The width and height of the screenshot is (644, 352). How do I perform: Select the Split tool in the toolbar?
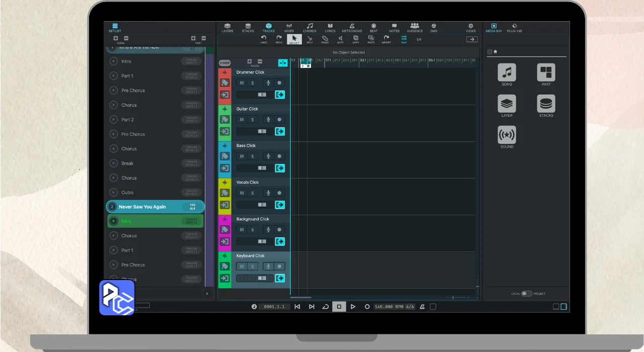click(309, 39)
